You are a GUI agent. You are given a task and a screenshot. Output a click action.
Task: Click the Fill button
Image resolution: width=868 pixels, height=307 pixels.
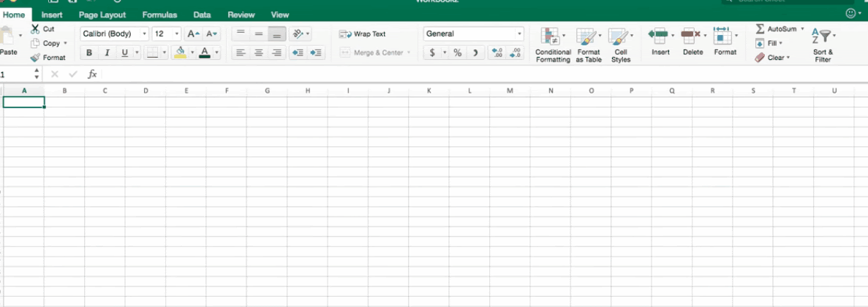766,43
